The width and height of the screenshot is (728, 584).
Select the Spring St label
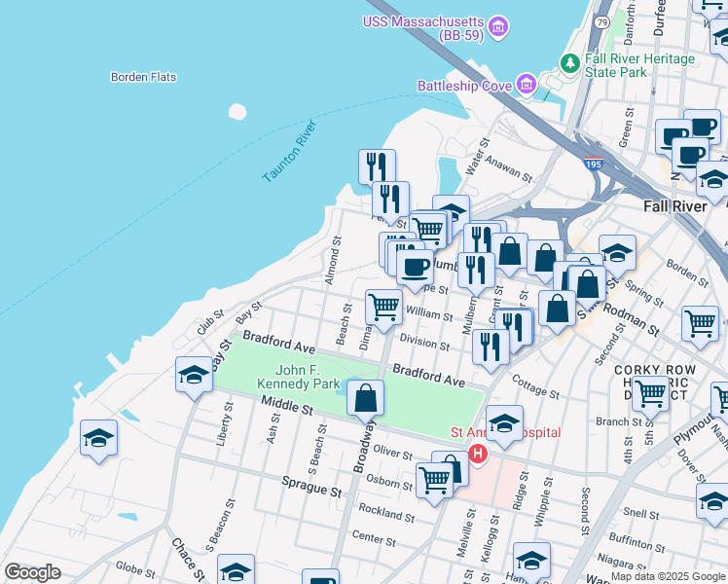(x=644, y=294)
